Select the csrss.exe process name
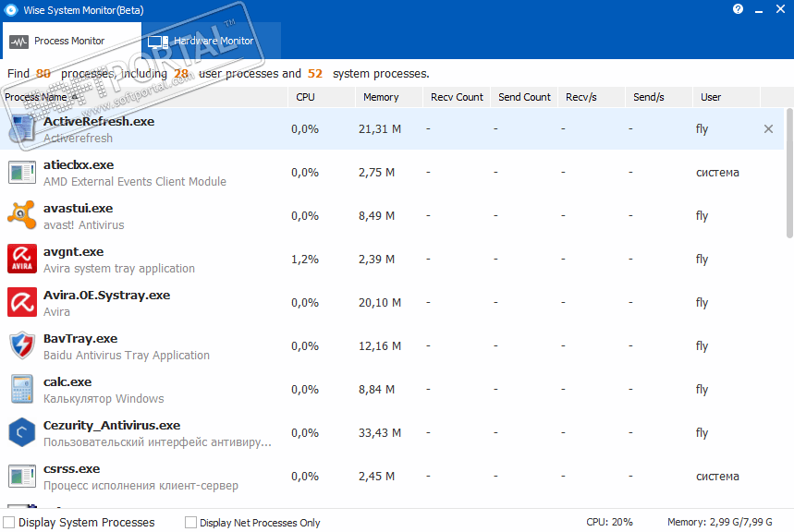The image size is (794, 532). [x=71, y=469]
